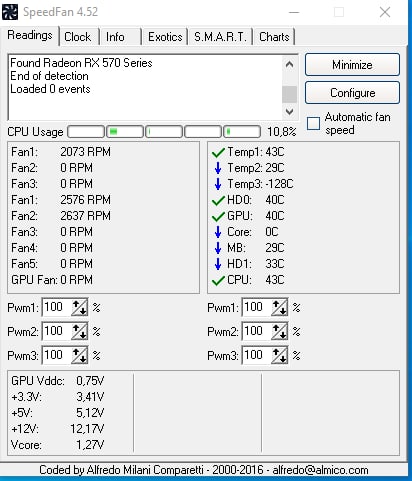Click the 'Loaded 0 events' log line
412x481 pixels.
pyautogui.click(x=50, y=89)
